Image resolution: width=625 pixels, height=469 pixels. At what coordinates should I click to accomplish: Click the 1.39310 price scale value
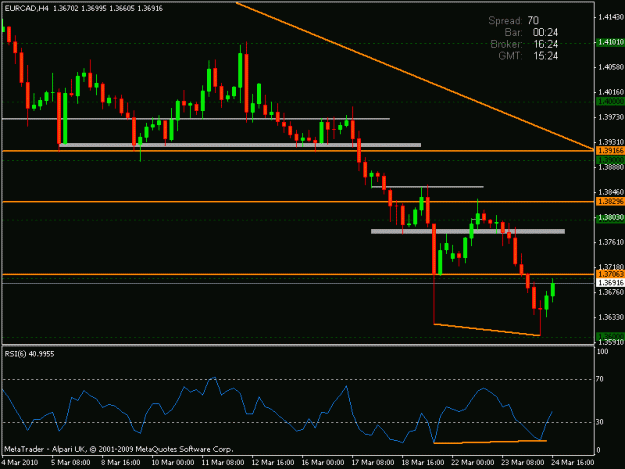[x=611, y=142]
